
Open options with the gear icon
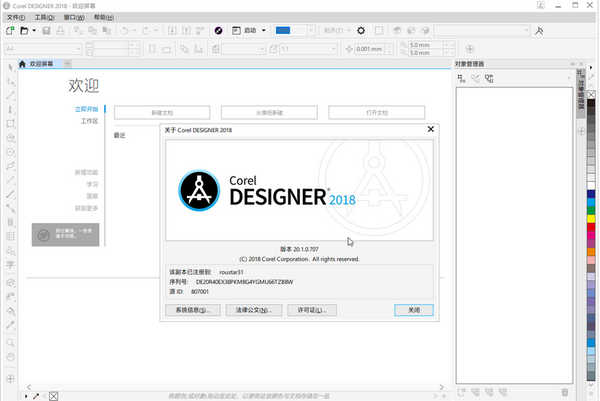tap(361, 31)
